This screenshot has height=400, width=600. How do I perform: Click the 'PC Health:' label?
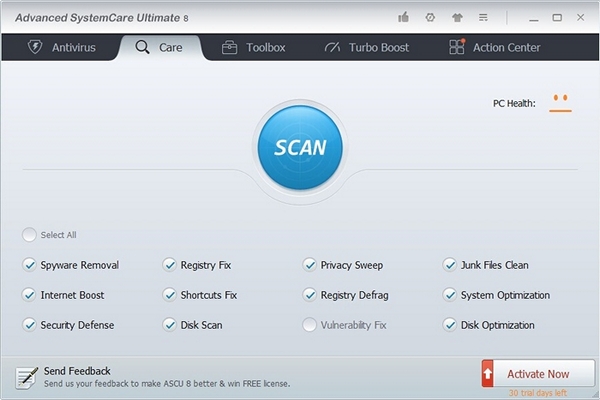514,103
